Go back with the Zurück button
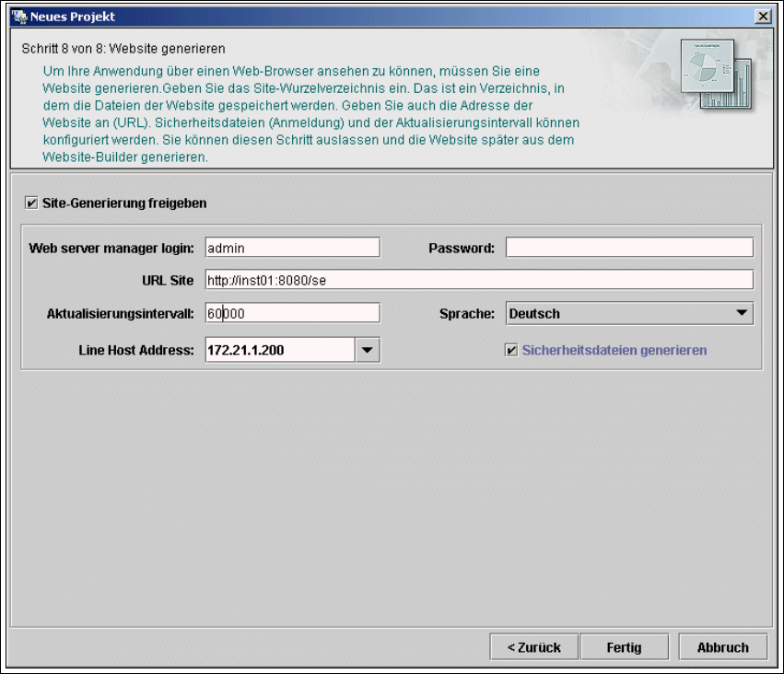 tap(533, 647)
